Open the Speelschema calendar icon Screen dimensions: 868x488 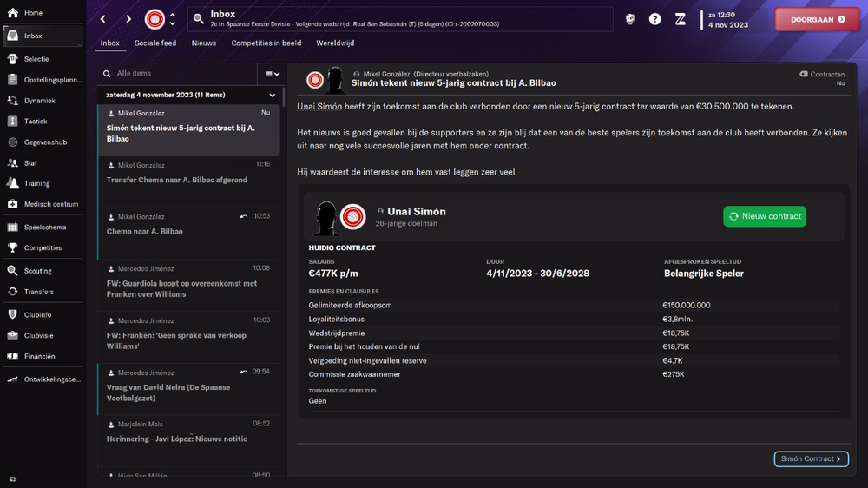click(12, 228)
